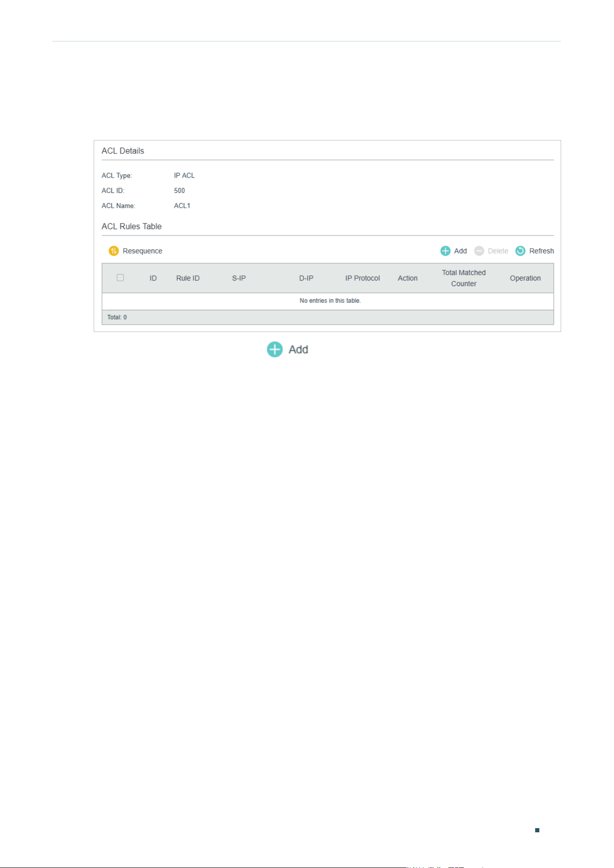Image resolution: width=614 pixels, height=868 pixels.
Task: Click the ACL Type value 'IP ACL'
Action: click(184, 176)
